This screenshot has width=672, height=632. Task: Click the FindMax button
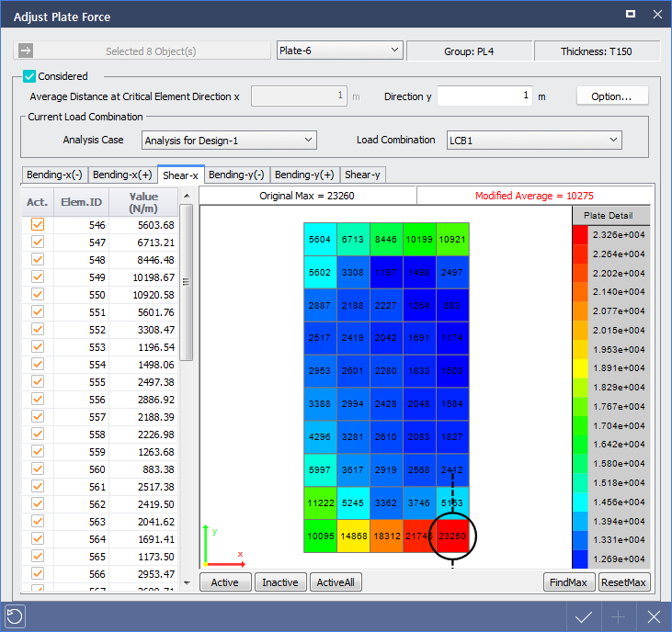pyautogui.click(x=568, y=582)
